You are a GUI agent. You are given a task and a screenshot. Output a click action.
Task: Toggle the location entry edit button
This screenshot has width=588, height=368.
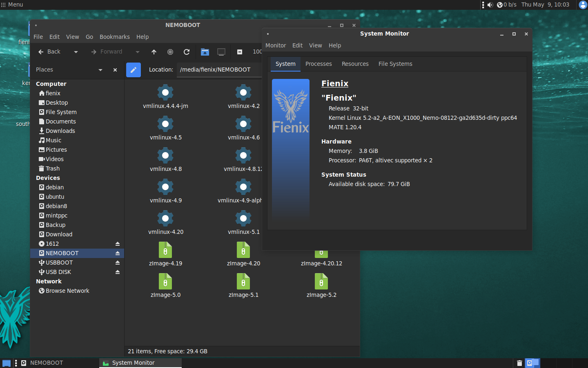pyautogui.click(x=134, y=70)
